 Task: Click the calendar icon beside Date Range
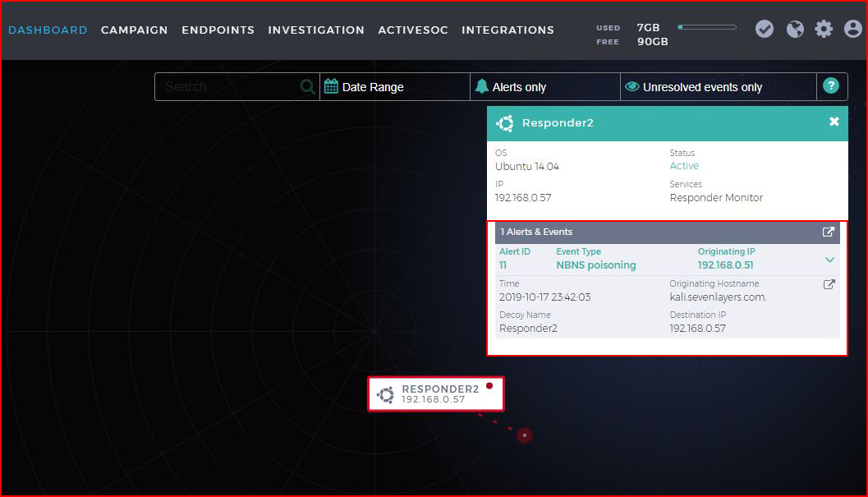(331, 86)
